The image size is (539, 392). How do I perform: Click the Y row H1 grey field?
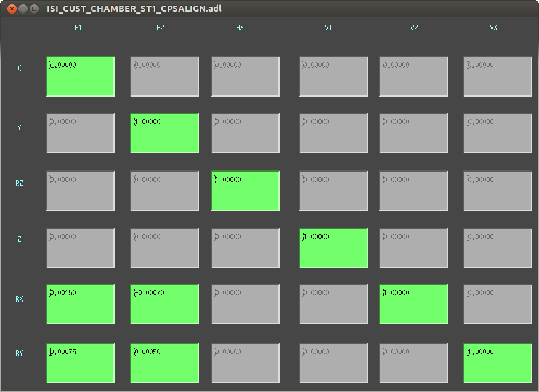click(x=80, y=133)
